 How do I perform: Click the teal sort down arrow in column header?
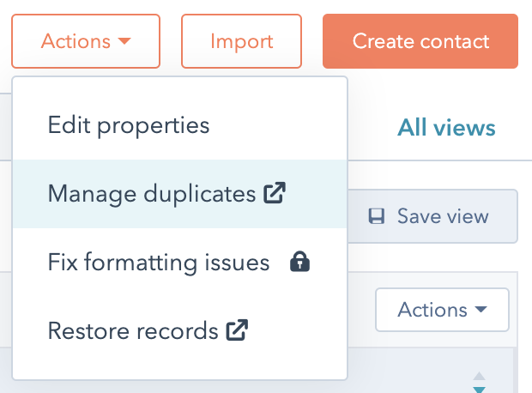(x=480, y=389)
